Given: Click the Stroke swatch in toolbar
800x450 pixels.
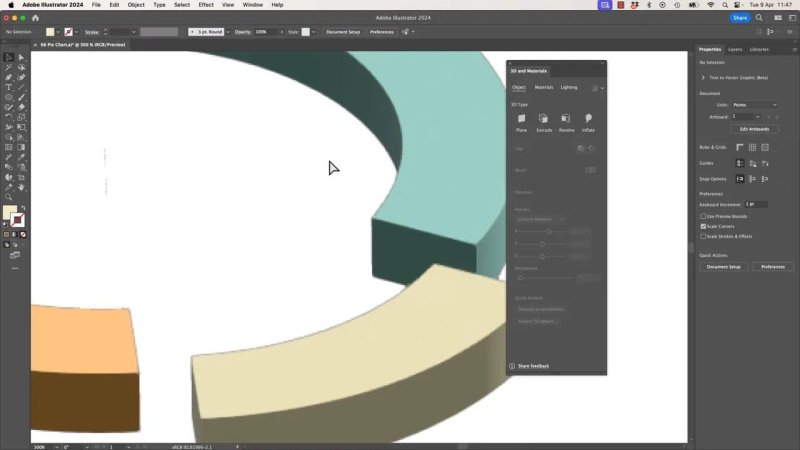Looking at the screenshot, I should (x=17, y=220).
